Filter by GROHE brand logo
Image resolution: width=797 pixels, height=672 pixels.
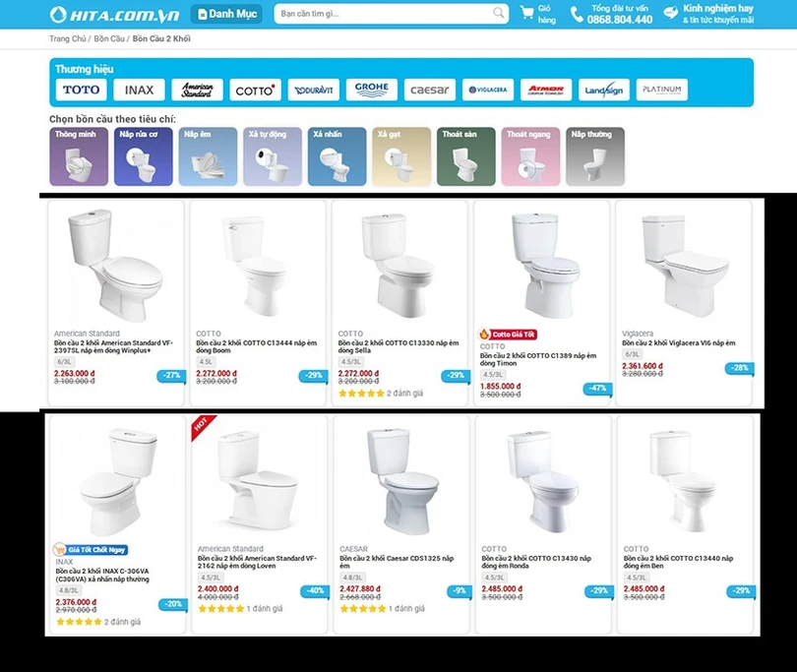372,90
